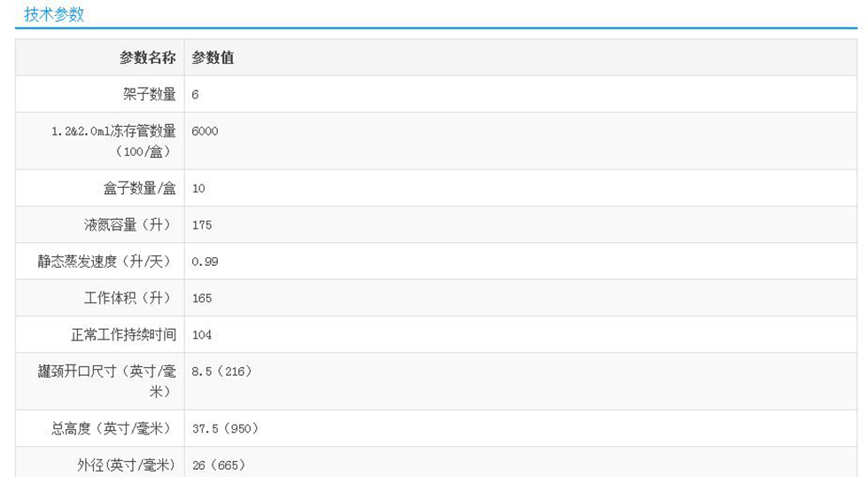Image resolution: width=868 pixels, height=477 pixels.
Task: Click the 正常工作持续时间 label
Action: (x=123, y=335)
